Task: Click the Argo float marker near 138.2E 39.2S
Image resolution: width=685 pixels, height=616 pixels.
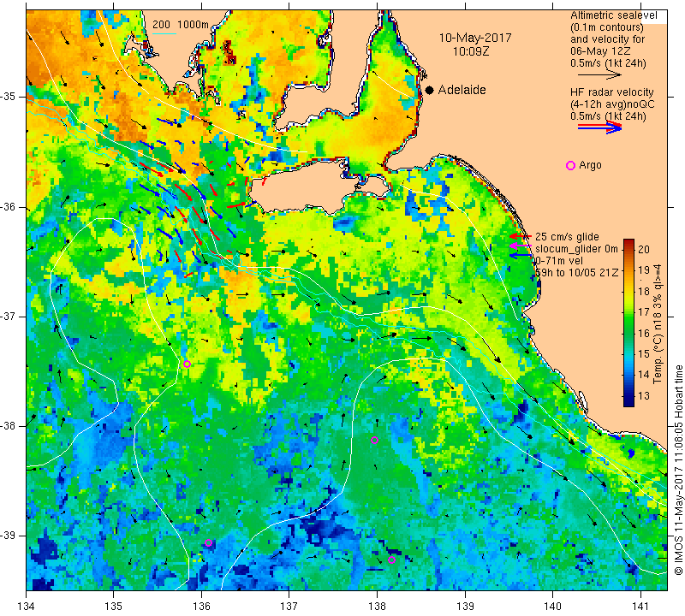Action: click(x=391, y=560)
